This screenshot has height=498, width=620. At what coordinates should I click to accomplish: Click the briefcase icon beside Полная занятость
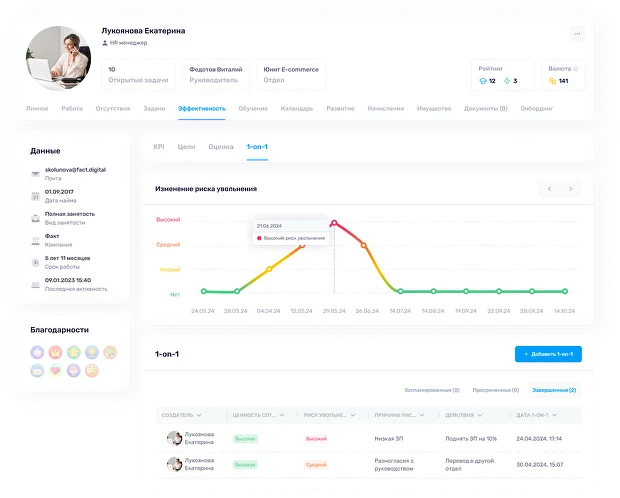tap(36, 218)
